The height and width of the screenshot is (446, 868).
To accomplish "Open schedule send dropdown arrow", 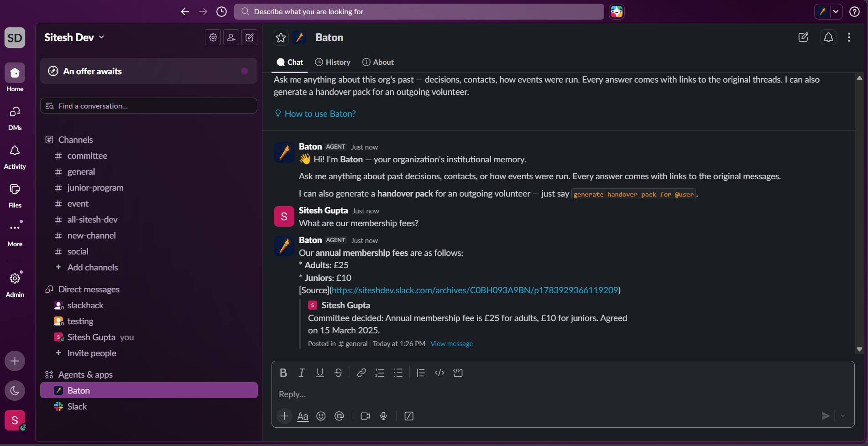I will click(843, 416).
